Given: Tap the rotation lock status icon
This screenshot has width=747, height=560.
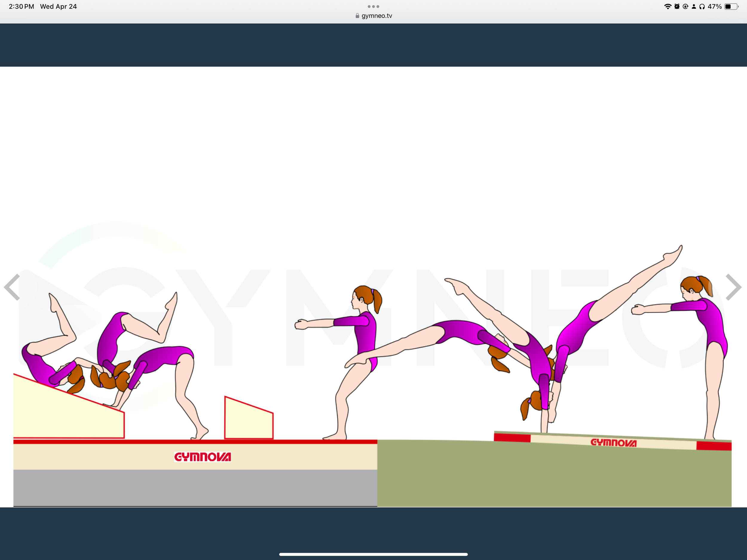Looking at the screenshot, I should 685,6.
